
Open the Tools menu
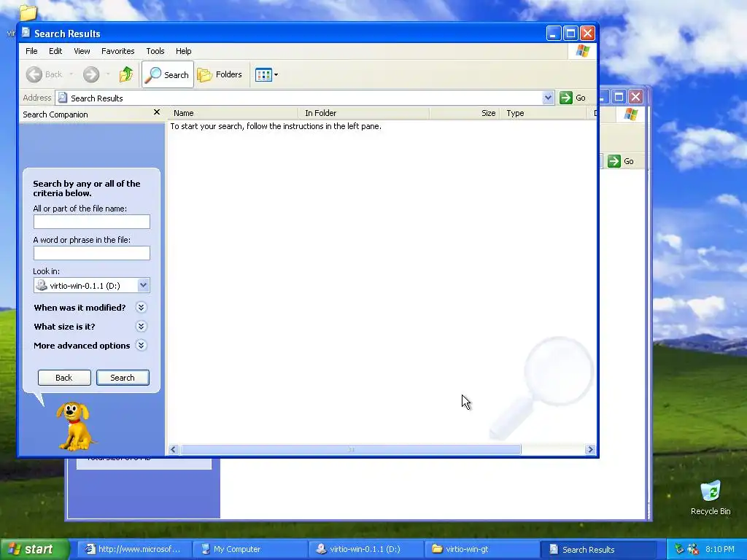(x=155, y=51)
